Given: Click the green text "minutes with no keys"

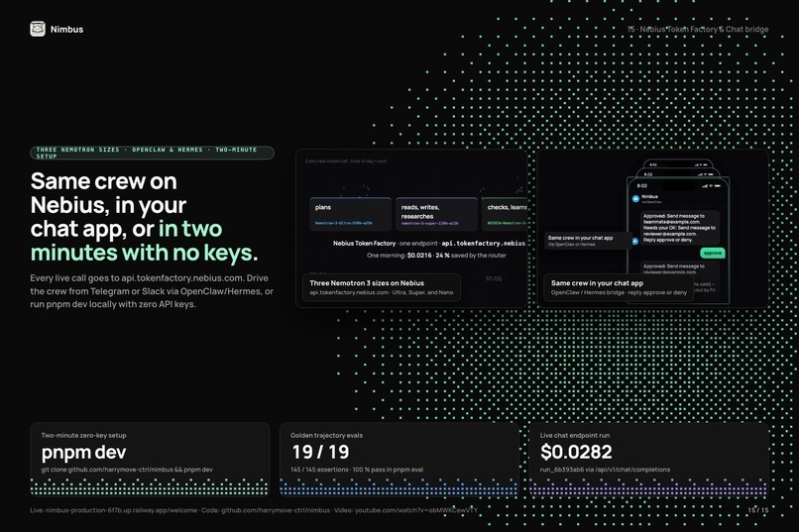Looking at the screenshot, I should coord(141,253).
